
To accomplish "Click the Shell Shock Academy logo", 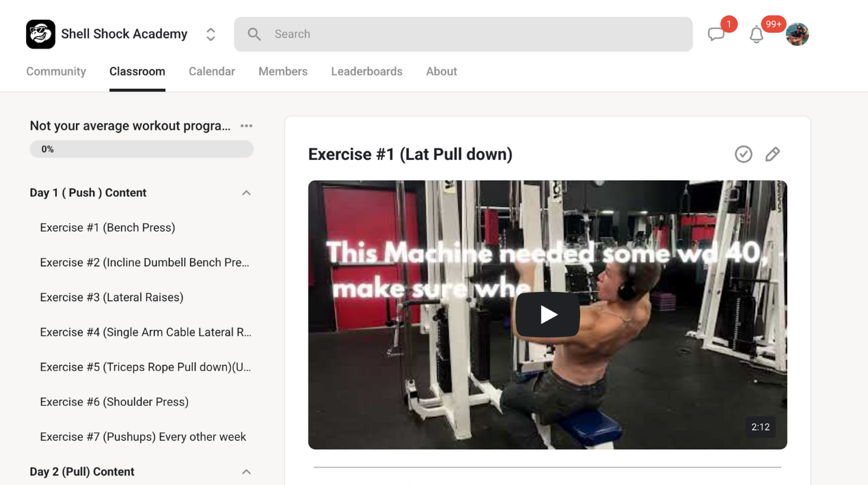I will pos(40,34).
